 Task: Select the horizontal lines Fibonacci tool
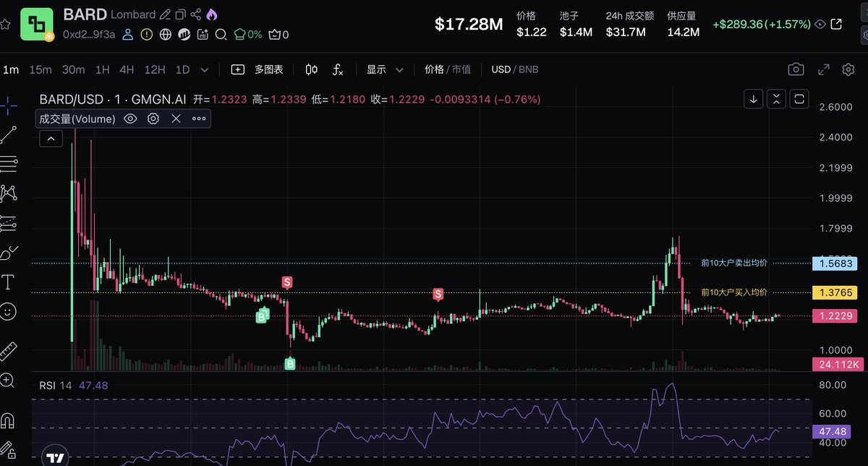[x=9, y=164]
